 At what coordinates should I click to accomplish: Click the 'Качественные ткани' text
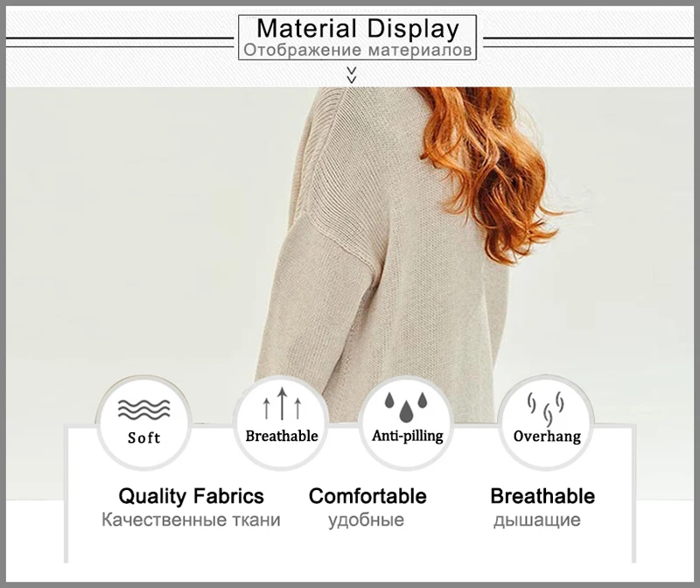point(191,520)
